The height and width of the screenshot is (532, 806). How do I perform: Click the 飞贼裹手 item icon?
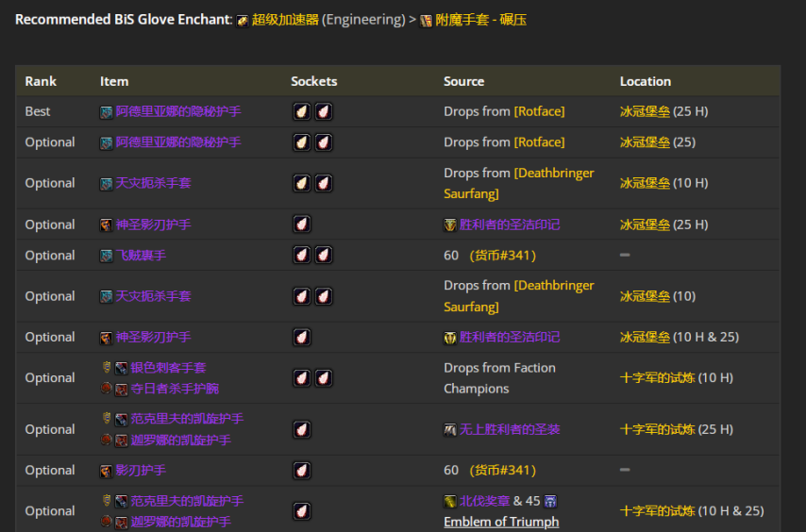(107, 256)
